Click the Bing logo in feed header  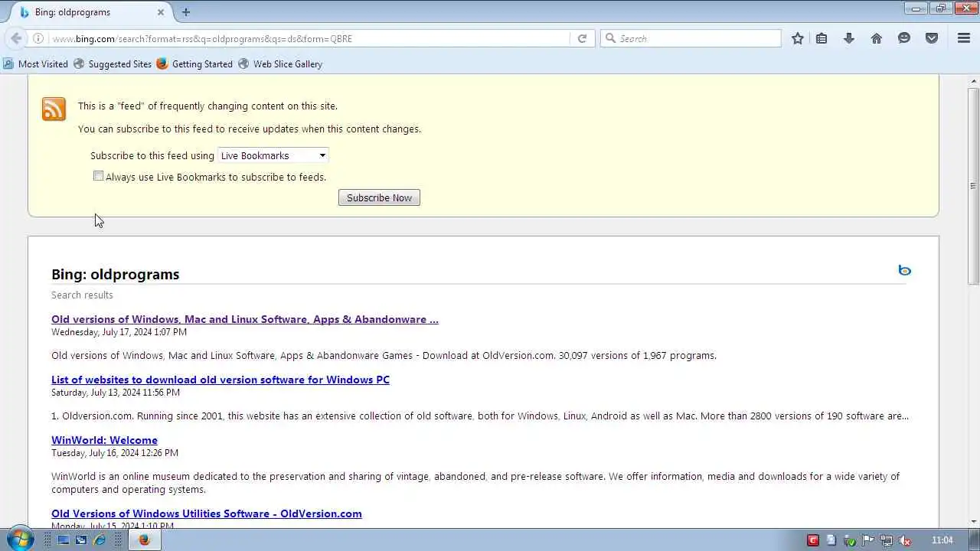click(x=904, y=270)
